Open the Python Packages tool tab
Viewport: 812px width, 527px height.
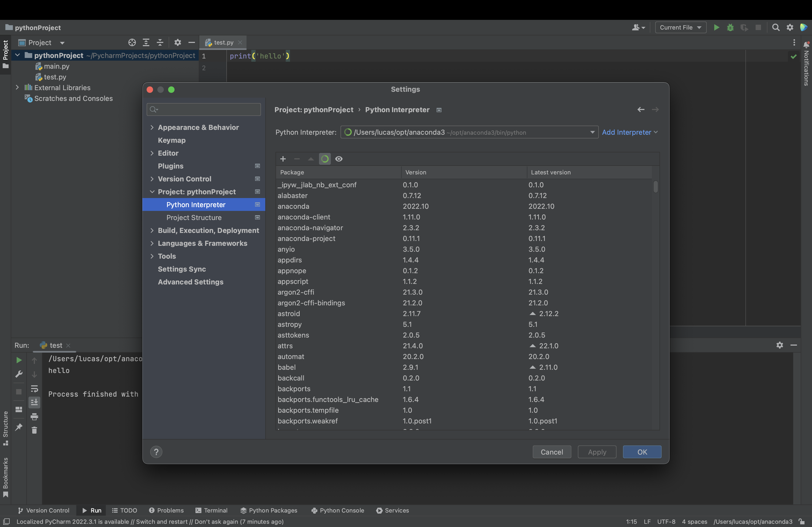tap(269, 510)
